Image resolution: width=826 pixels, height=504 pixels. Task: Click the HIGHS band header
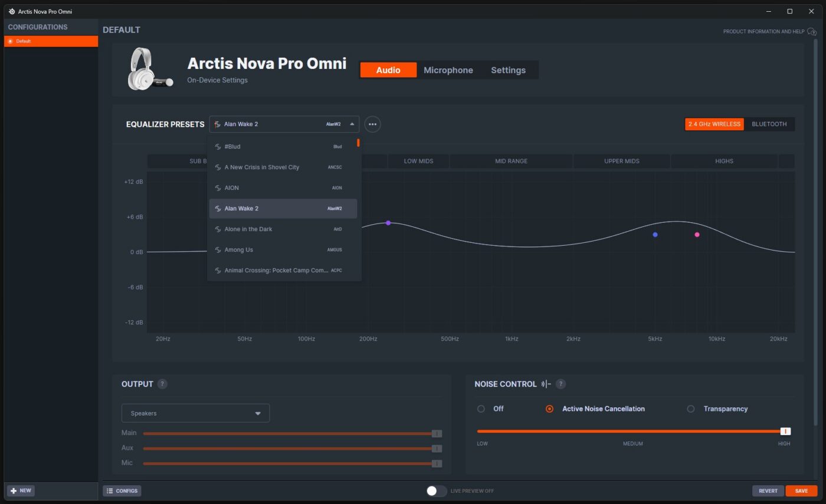[724, 161]
